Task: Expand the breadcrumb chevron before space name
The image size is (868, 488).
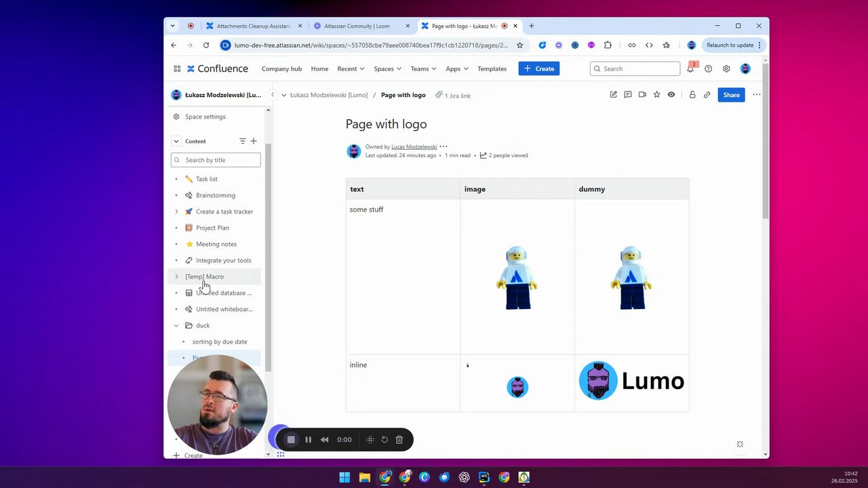Action: point(283,95)
